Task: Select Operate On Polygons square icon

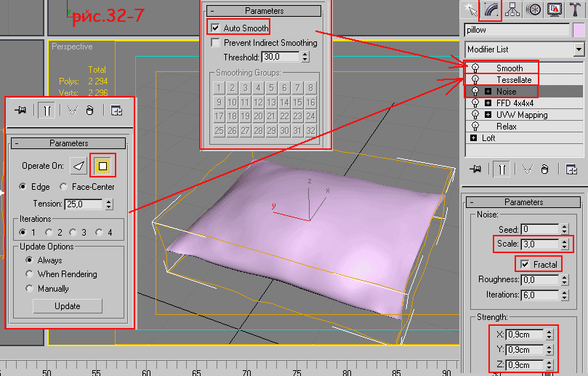Action: click(x=102, y=166)
